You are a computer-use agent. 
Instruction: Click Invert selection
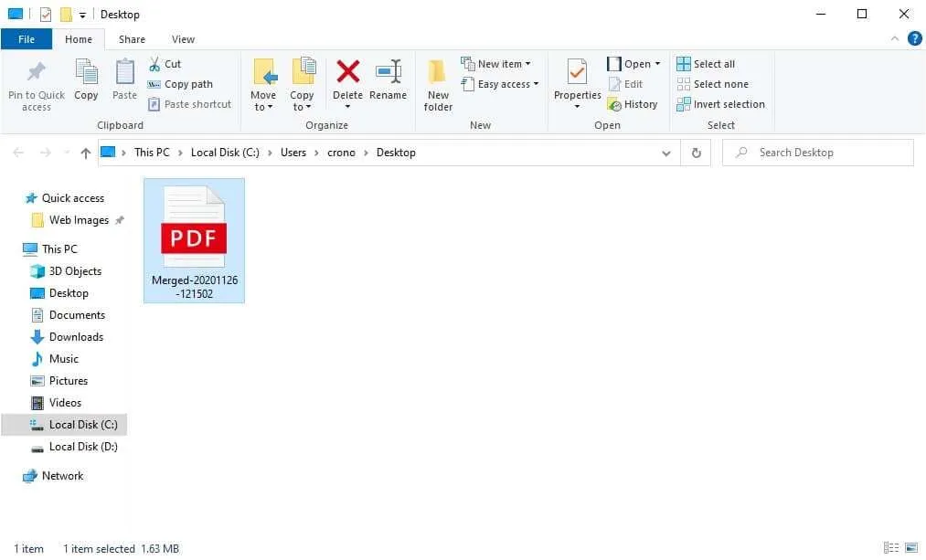pos(720,104)
